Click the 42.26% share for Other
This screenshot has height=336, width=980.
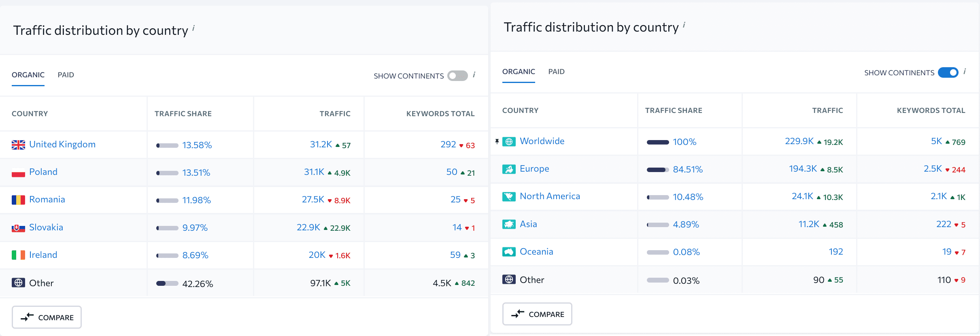[198, 284]
